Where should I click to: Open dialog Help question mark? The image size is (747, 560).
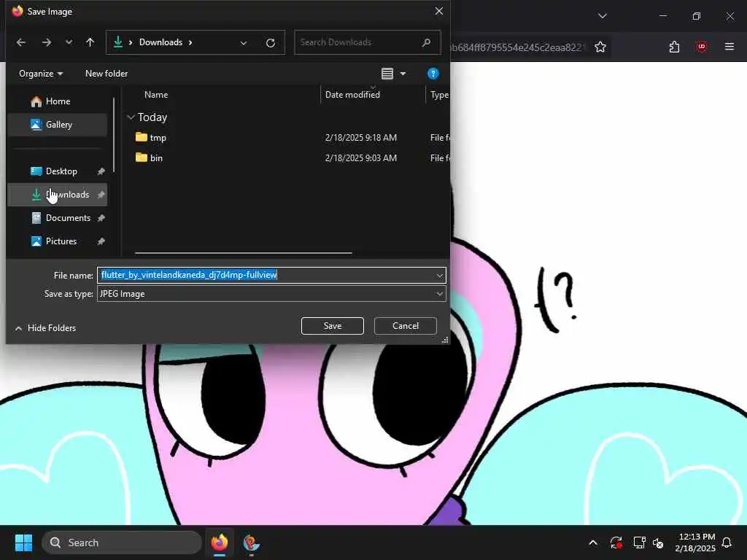pyautogui.click(x=433, y=74)
